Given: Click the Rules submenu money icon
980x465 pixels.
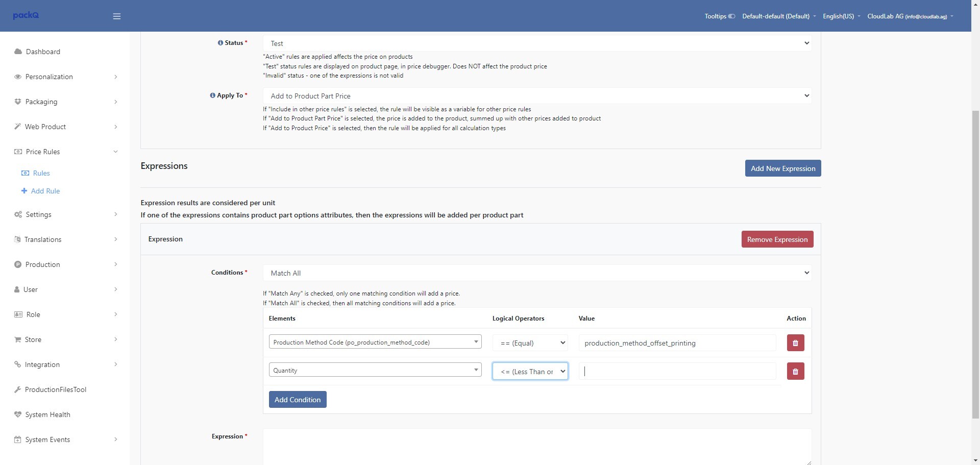Looking at the screenshot, I should (x=25, y=173).
